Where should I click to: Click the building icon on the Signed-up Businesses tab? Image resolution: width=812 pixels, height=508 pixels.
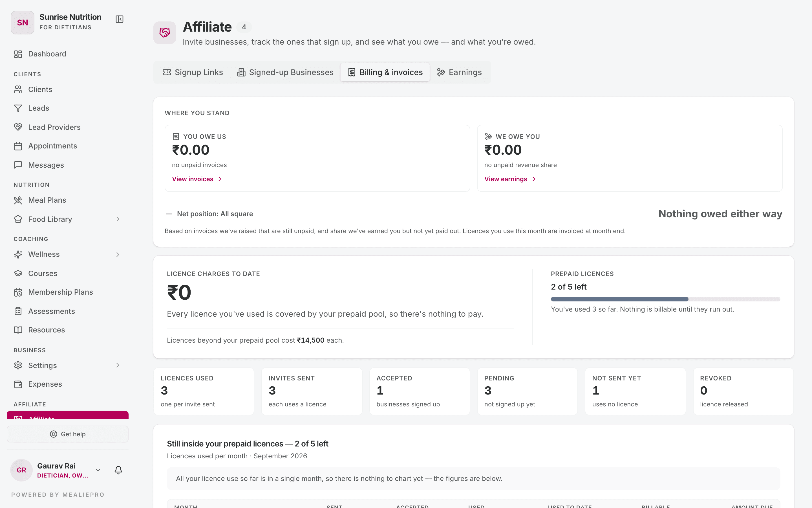241,72
